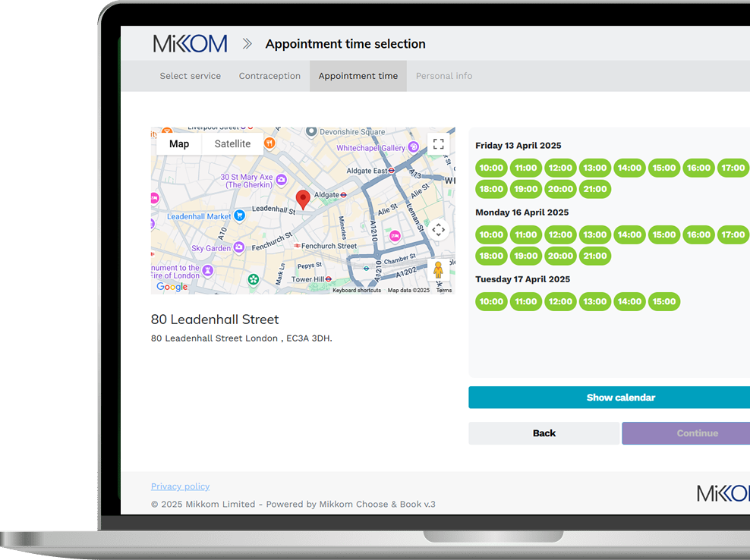
Task: Switch the map to Satellite view
Action: pyautogui.click(x=232, y=144)
